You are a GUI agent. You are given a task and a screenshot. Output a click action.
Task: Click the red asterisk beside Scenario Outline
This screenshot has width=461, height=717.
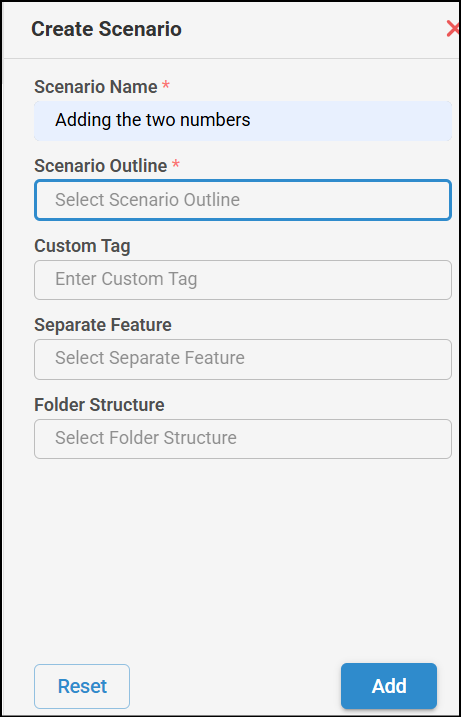[176, 164]
